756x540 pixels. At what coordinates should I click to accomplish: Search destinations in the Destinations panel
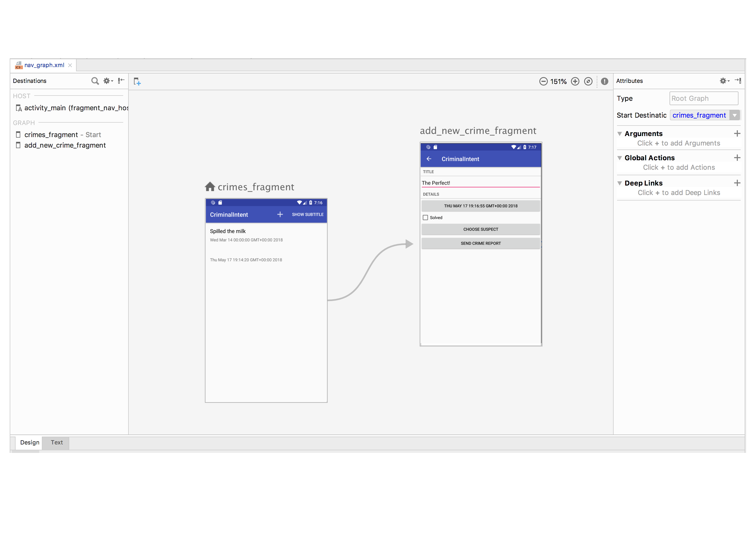(95, 81)
